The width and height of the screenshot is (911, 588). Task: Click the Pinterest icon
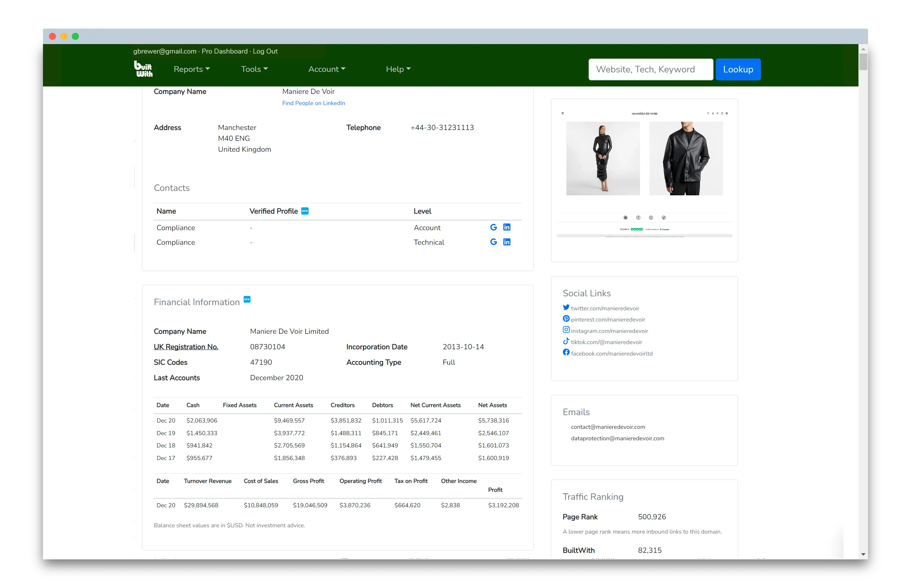coord(566,319)
